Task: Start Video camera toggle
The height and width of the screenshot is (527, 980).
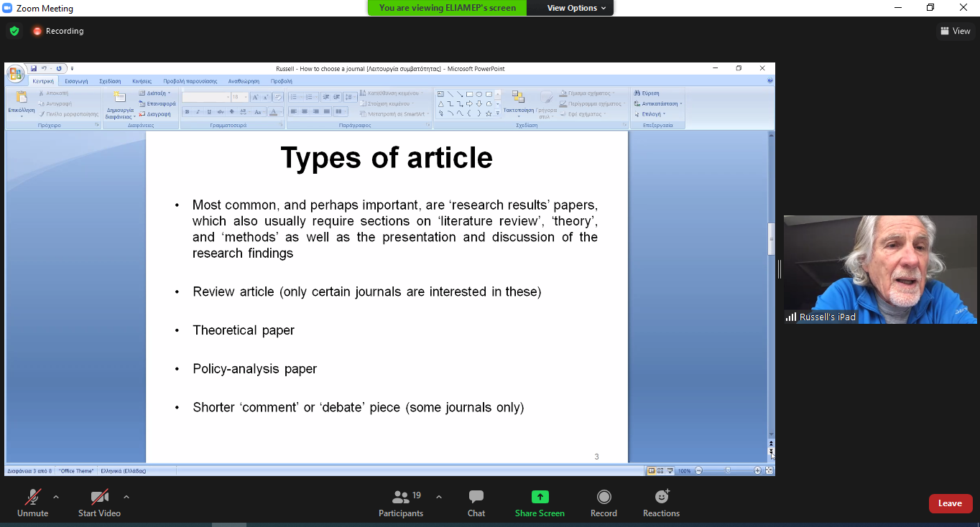Action: click(x=99, y=503)
